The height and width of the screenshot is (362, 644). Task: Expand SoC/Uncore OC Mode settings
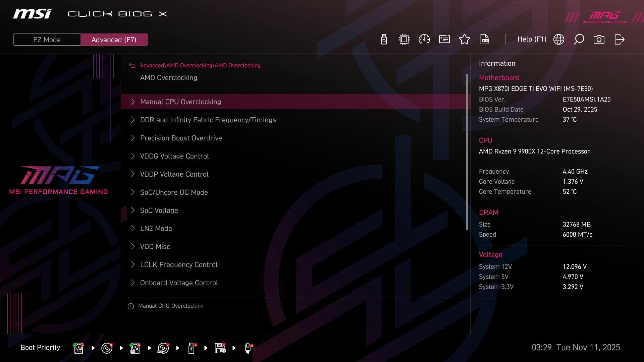click(174, 192)
